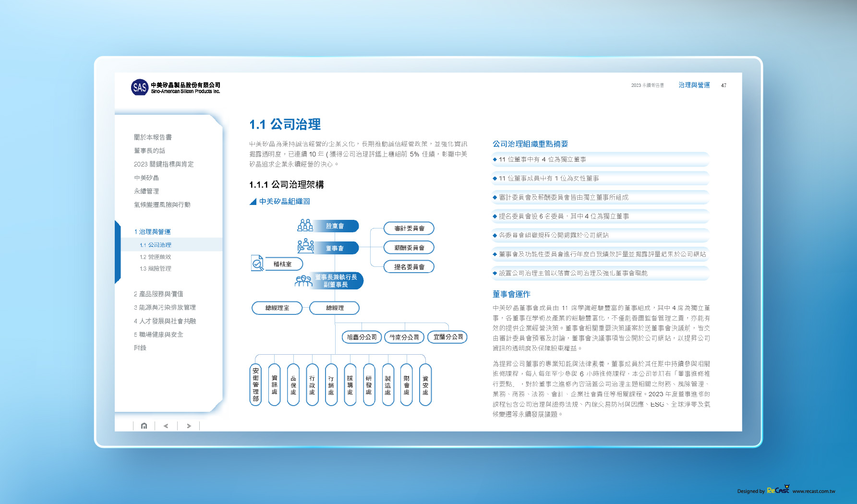The height and width of the screenshot is (504, 857).
Task: Click the board meeting table icon
Action: click(305, 246)
